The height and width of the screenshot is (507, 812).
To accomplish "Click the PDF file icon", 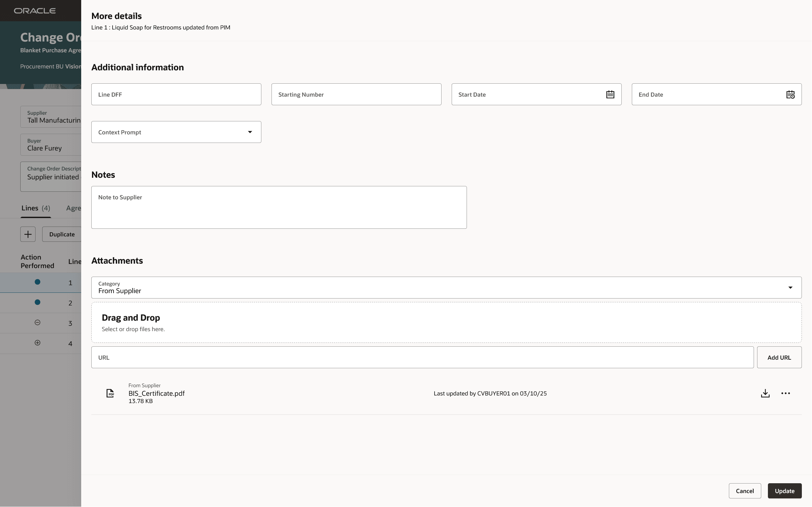I will click(x=110, y=393).
